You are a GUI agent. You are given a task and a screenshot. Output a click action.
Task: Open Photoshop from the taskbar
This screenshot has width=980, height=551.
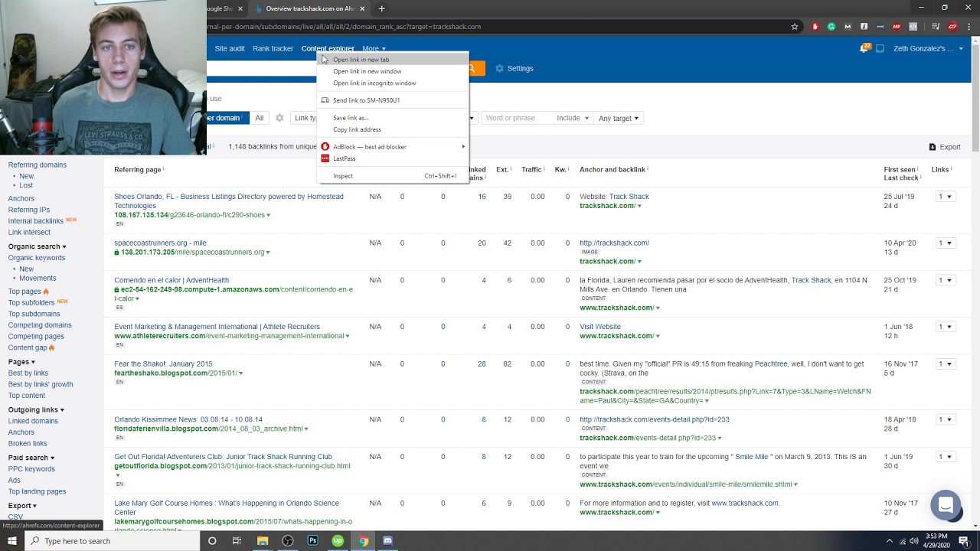312,541
